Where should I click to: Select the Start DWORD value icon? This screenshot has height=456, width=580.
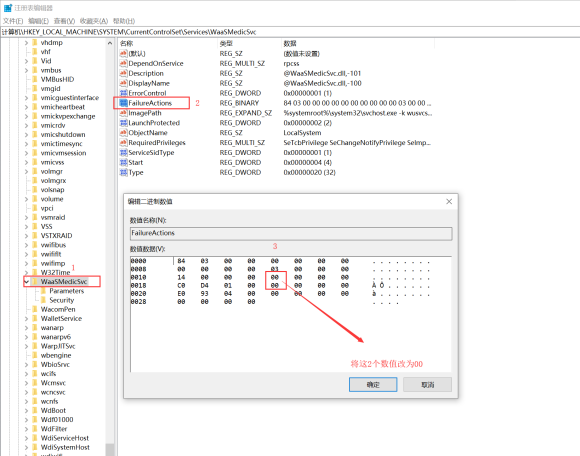pyautogui.click(x=124, y=162)
